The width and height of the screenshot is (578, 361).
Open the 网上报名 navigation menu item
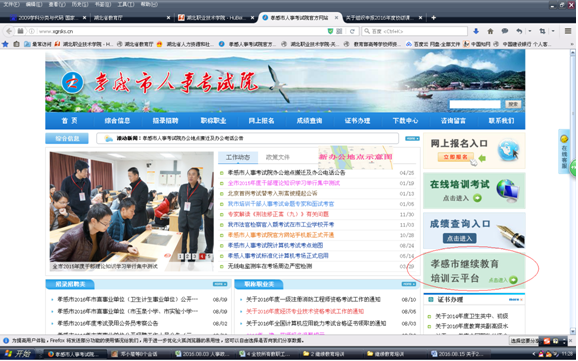coord(261,121)
